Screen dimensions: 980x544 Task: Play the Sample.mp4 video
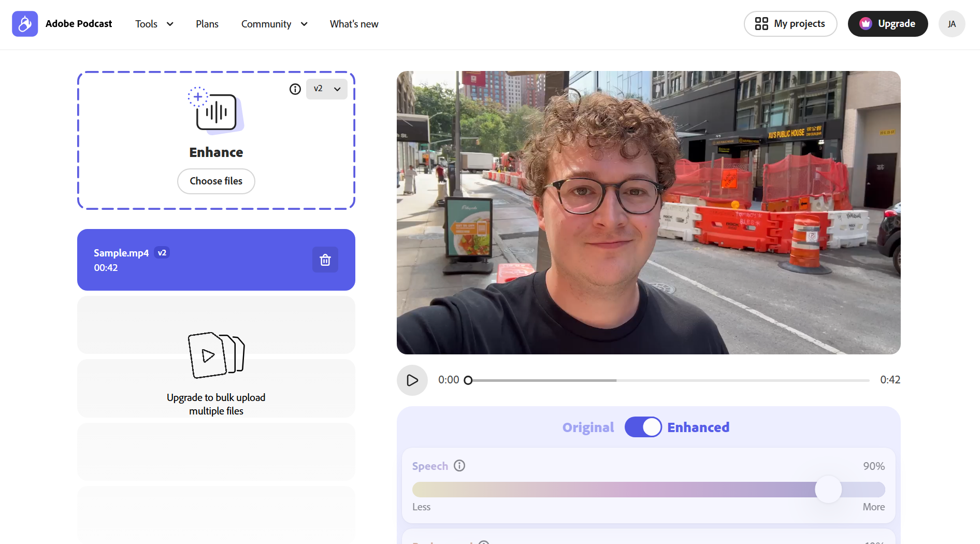[412, 380]
